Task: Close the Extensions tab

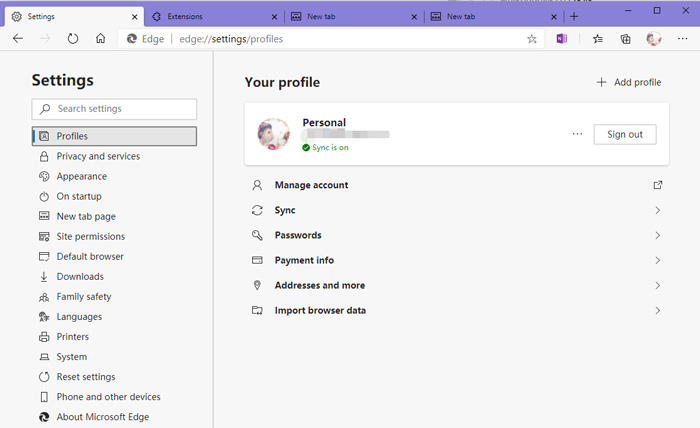Action: click(275, 17)
